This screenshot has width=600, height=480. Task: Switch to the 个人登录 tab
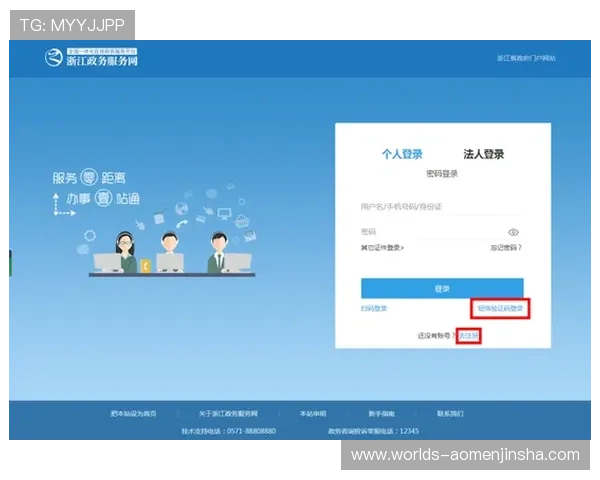click(x=402, y=154)
